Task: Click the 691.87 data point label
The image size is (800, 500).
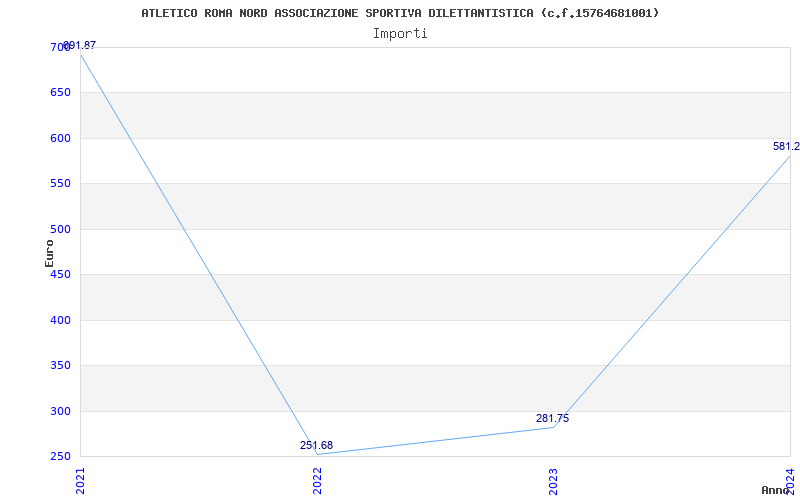Action: pos(79,45)
